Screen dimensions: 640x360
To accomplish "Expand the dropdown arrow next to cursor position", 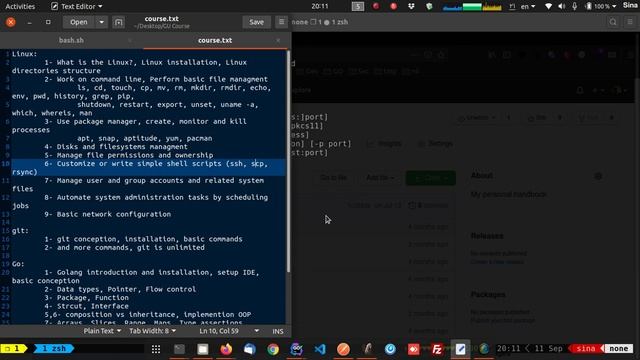I will (x=256, y=331).
